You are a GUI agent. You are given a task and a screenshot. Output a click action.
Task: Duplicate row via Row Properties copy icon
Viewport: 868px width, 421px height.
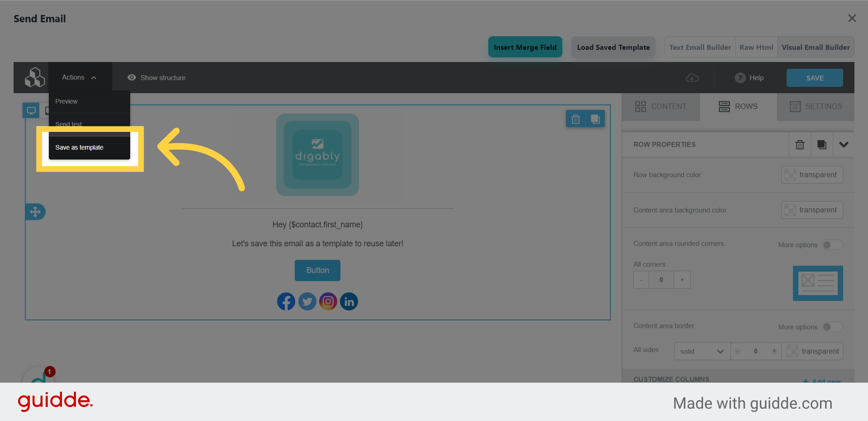[822, 145]
